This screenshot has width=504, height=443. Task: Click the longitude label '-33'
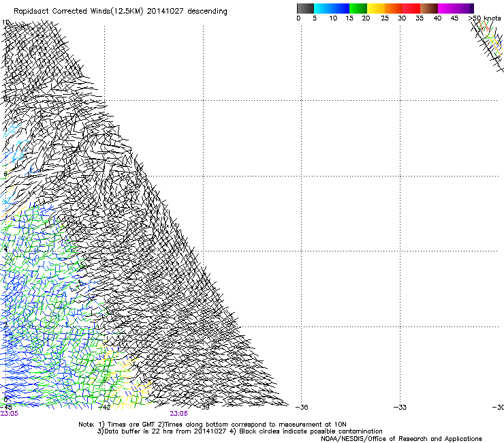pos(400,408)
